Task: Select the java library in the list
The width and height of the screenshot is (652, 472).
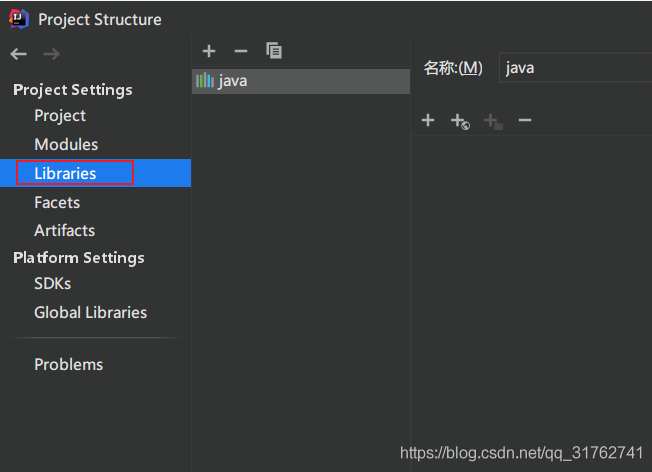Action: pos(232,81)
